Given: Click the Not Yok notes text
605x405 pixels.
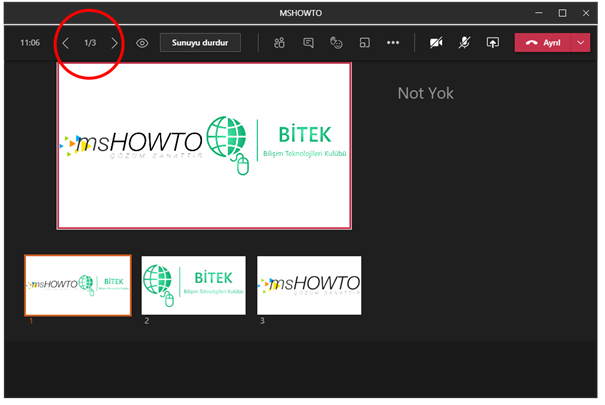Looking at the screenshot, I should pyautogui.click(x=426, y=93).
